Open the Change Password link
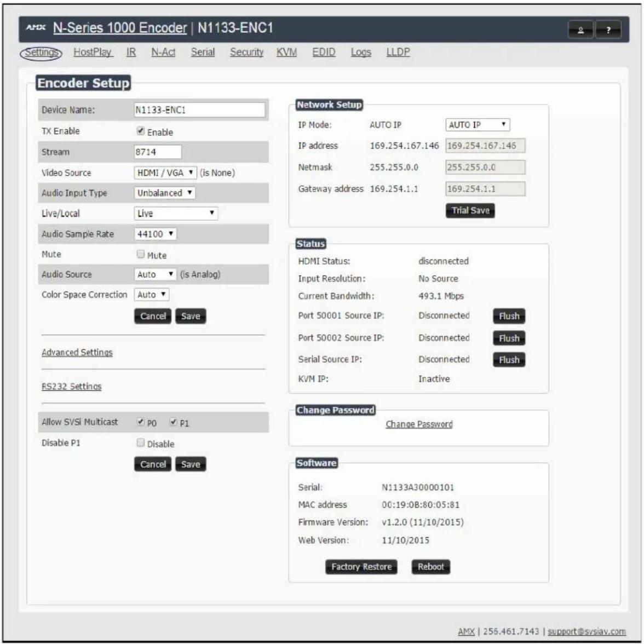The image size is (644, 644). [x=419, y=424]
